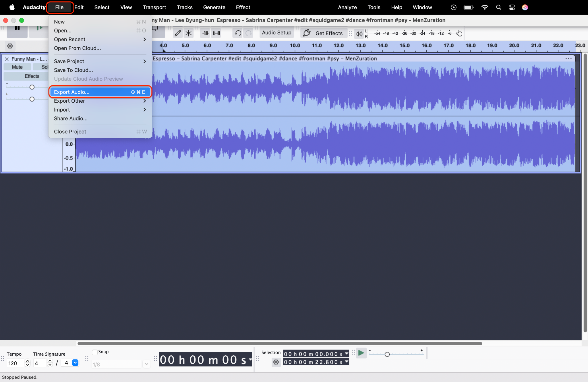Open macOS Spotlight search icon
The height and width of the screenshot is (382, 588).
tap(499, 7)
